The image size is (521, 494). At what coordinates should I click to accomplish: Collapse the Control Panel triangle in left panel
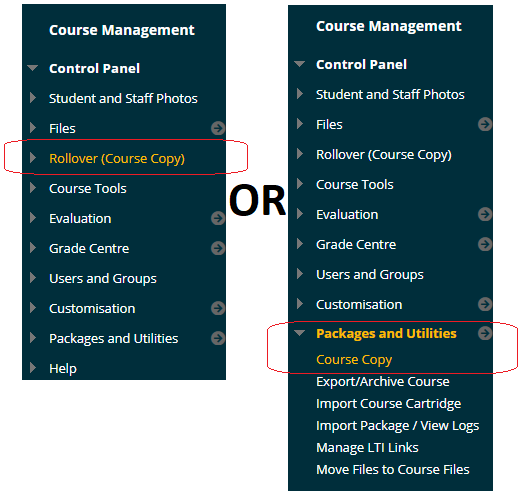[33, 68]
